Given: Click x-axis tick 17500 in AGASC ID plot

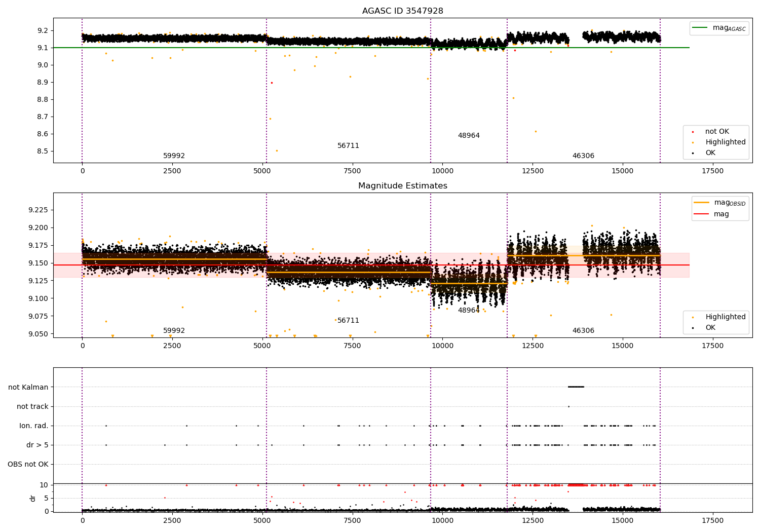Looking at the screenshot, I should point(712,171).
